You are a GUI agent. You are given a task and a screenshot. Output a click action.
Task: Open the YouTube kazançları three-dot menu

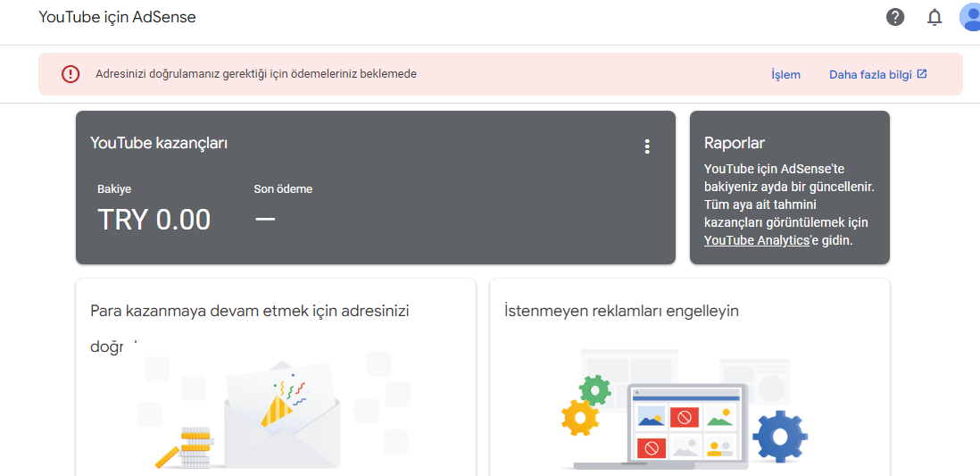(x=647, y=146)
